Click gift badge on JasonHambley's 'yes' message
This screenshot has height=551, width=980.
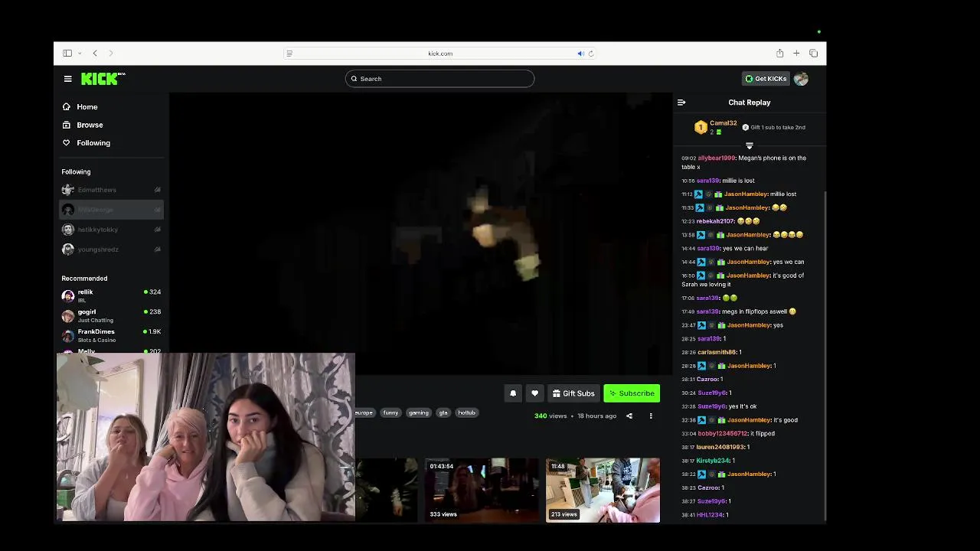[x=720, y=325]
